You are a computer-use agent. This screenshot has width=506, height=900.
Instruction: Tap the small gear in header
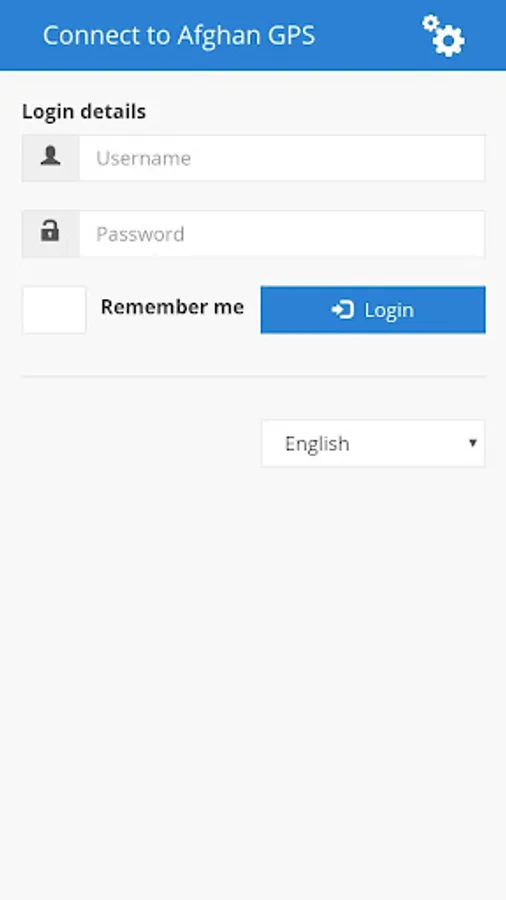click(x=430, y=23)
